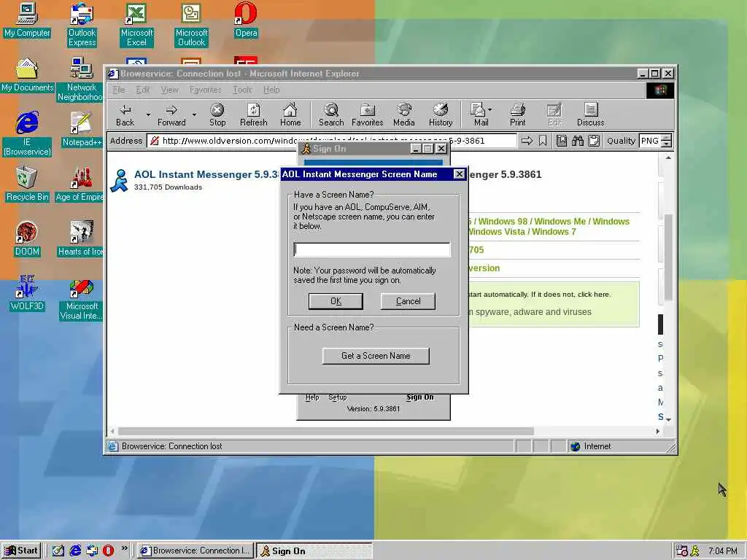
Task: Open Setup in AIM Sign On window
Action: (x=337, y=397)
